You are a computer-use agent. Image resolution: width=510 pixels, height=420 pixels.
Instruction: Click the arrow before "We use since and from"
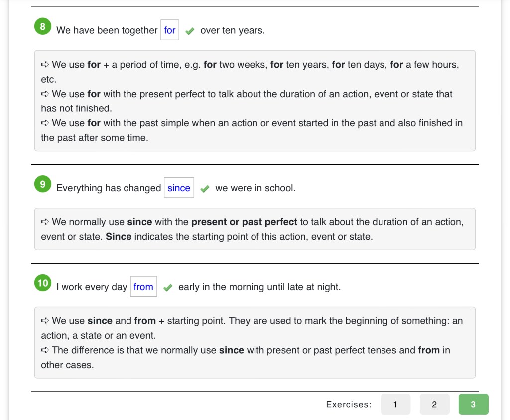(45, 321)
